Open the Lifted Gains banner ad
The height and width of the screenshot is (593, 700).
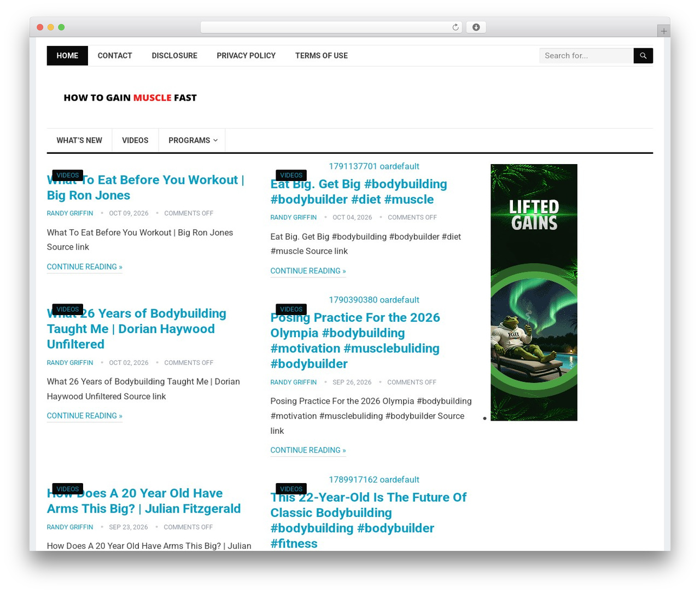[534, 292]
